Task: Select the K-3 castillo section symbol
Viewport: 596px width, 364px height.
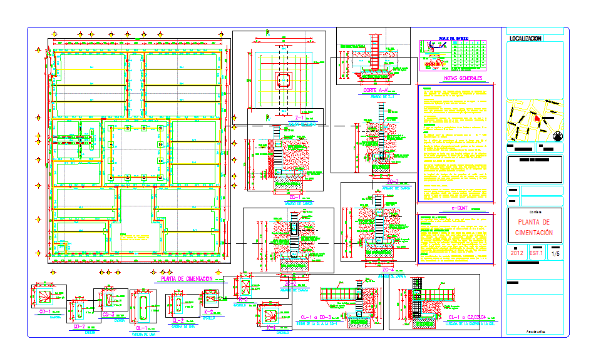Action: pyautogui.click(x=247, y=286)
